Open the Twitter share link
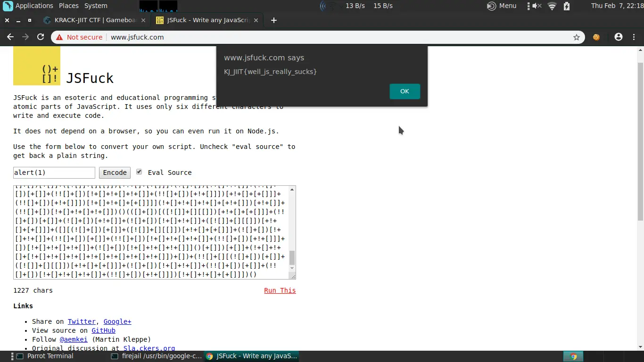This screenshot has width=644, height=362. 82,321
